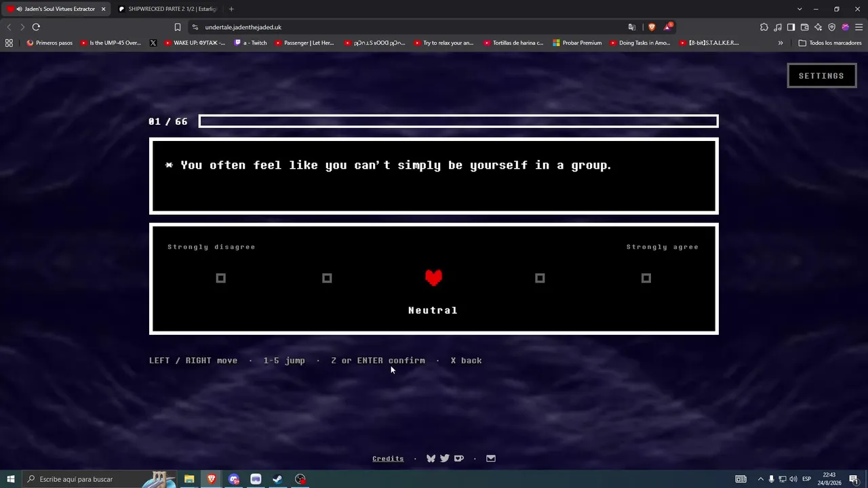The width and height of the screenshot is (868, 488).
Task: Click the microphone icon in system tray
Action: click(x=771, y=479)
